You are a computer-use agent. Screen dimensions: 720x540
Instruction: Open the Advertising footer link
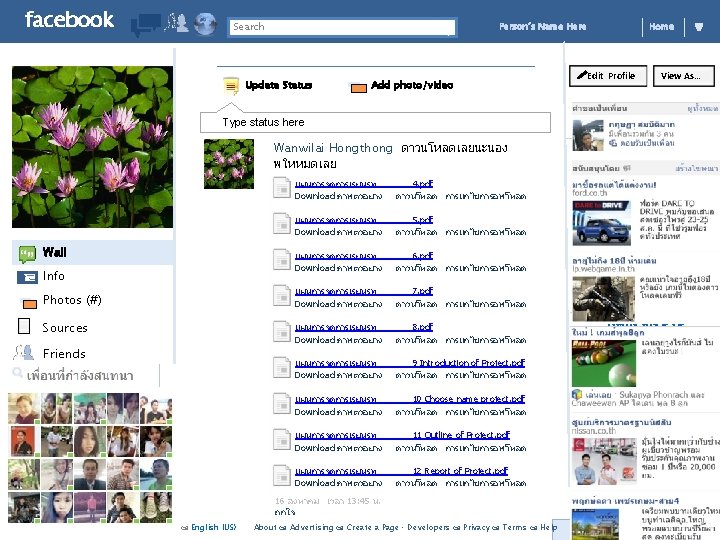coord(312,527)
